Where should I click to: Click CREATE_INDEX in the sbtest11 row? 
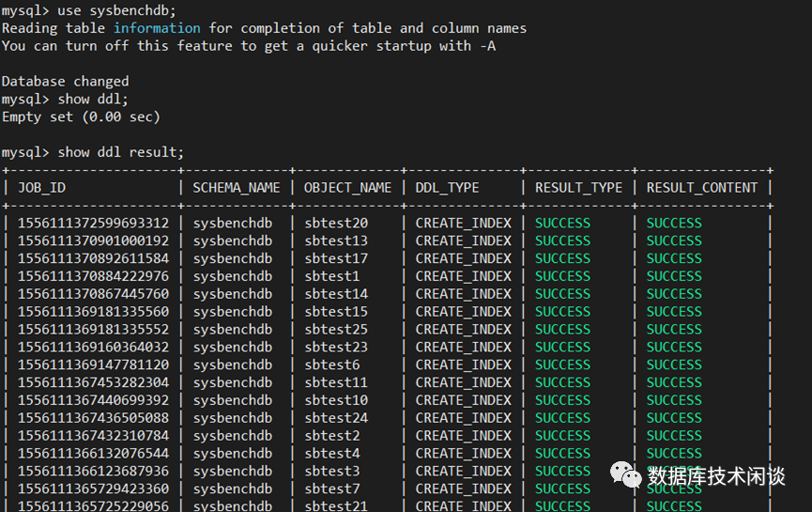pyautogui.click(x=463, y=382)
